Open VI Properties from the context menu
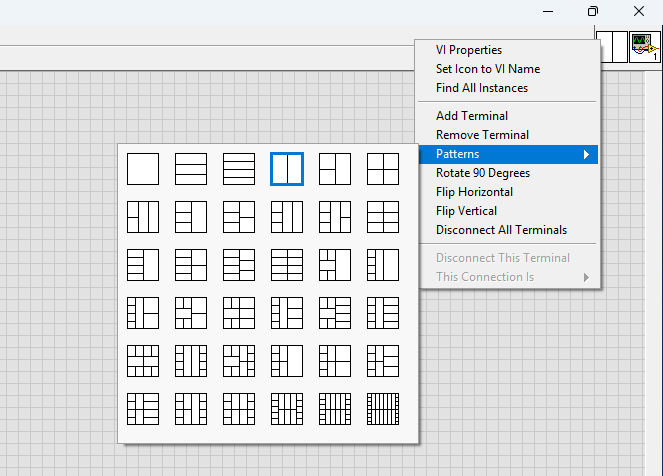This screenshot has height=476, width=663. point(508,50)
